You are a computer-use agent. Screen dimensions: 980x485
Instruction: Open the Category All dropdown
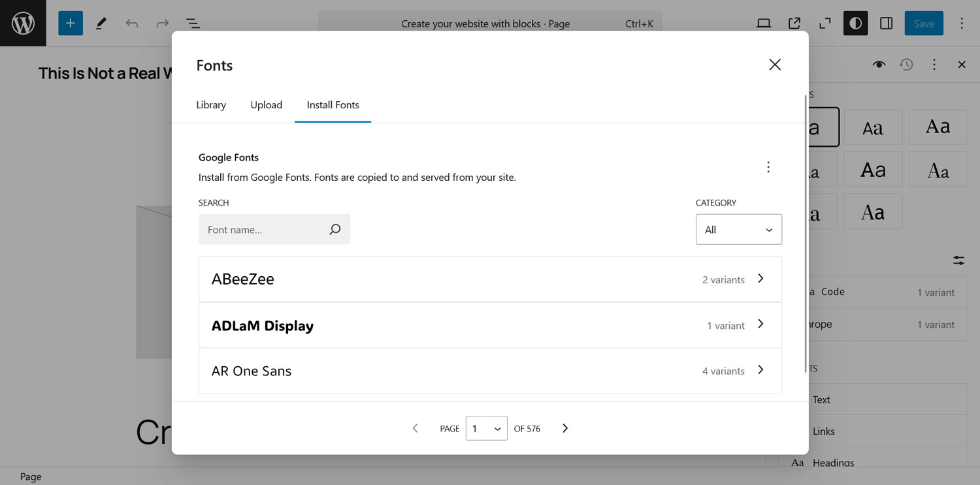(x=739, y=229)
